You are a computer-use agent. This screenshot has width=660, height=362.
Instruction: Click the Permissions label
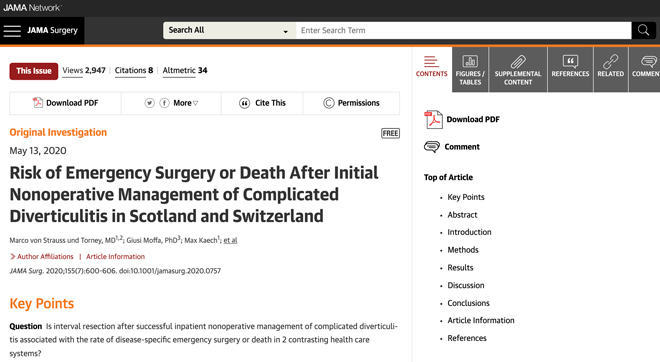click(359, 103)
